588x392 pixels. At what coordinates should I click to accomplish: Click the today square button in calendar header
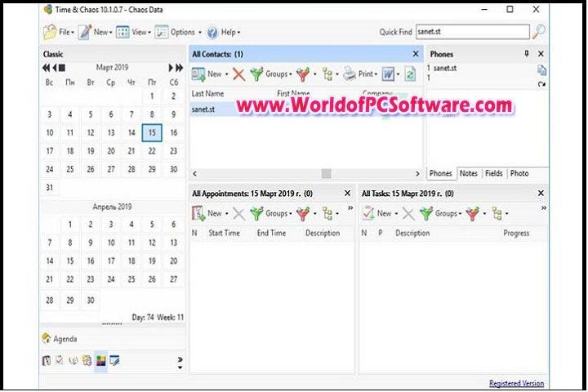click(x=62, y=68)
